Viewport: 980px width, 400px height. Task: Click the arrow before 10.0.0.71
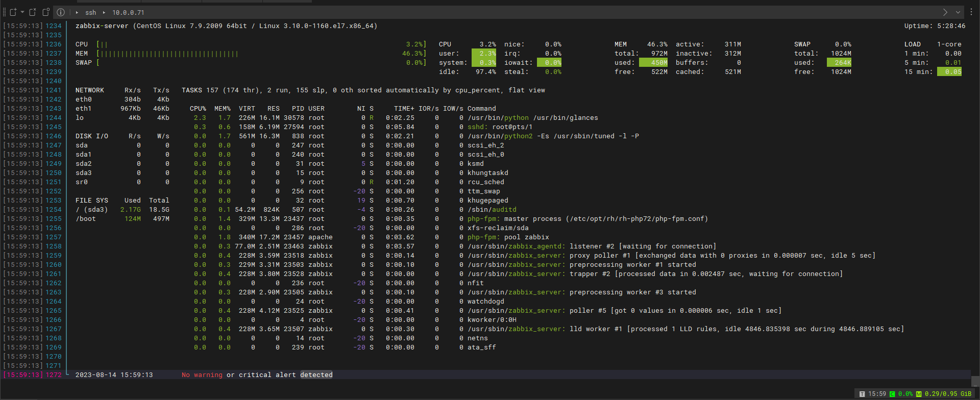pyautogui.click(x=104, y=13)
